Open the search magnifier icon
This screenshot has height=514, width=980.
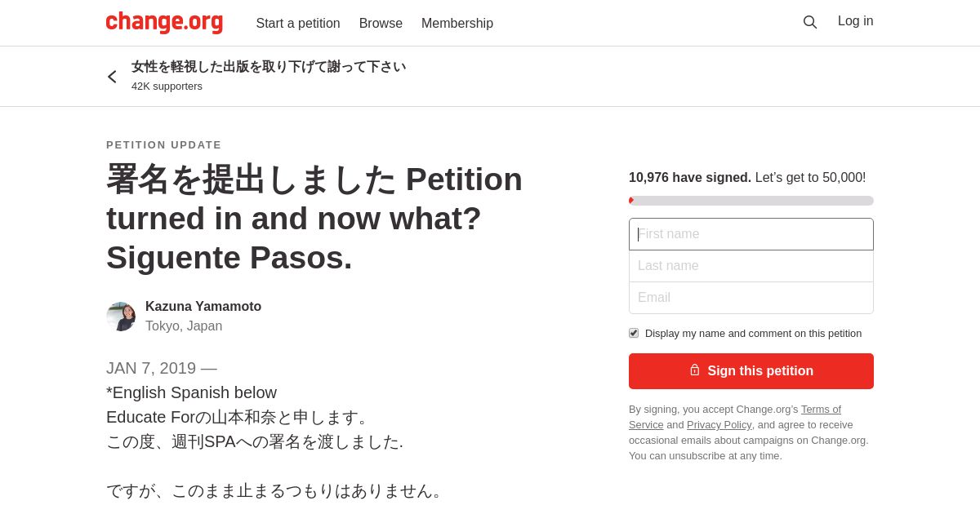810,22
